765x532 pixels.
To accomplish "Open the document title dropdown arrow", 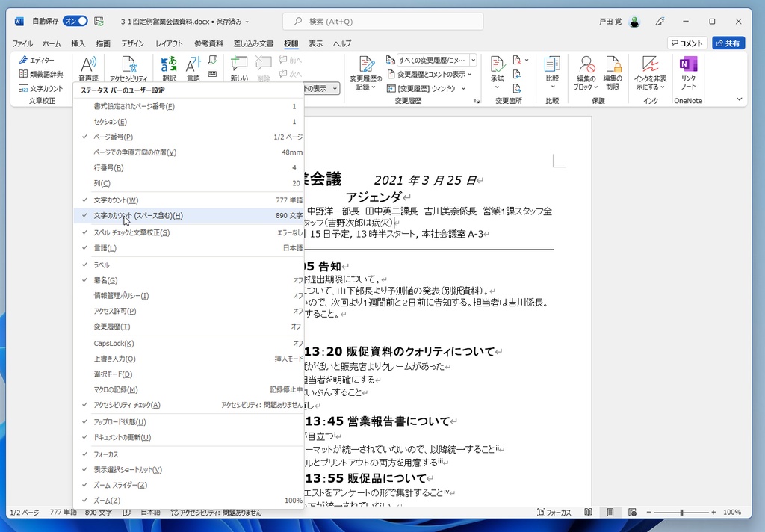I will 247,22.
